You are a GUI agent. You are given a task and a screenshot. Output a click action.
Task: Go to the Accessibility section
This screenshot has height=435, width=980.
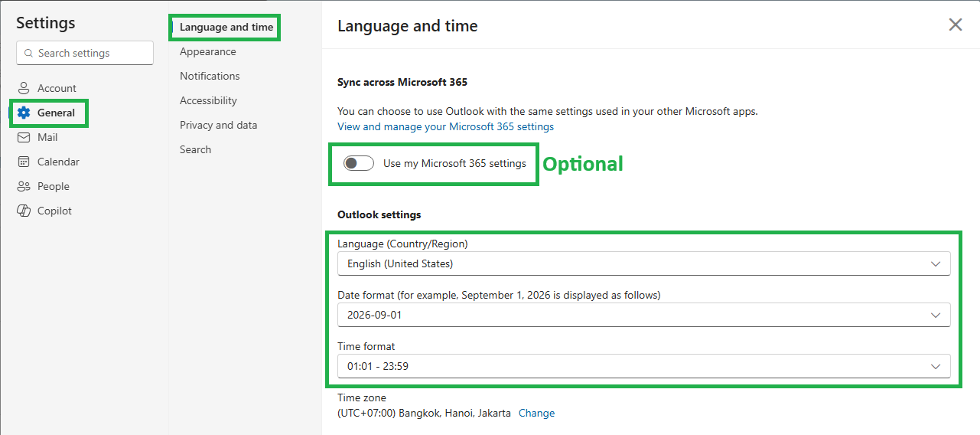point(208,100)
